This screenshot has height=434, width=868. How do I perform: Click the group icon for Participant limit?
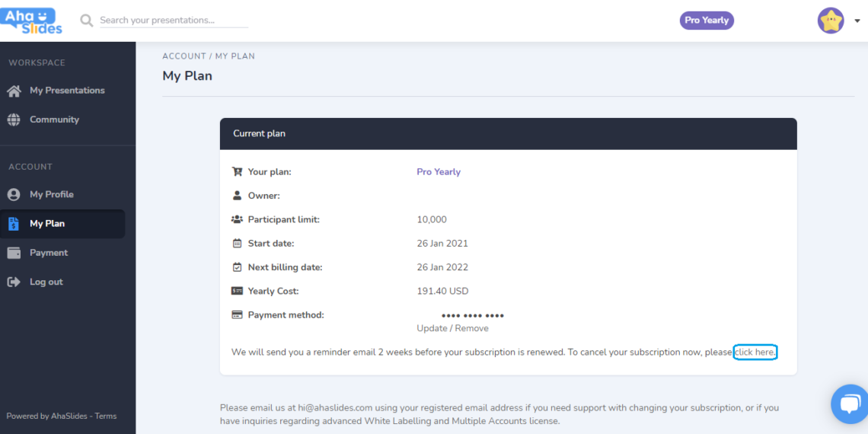tap(237, 219)
